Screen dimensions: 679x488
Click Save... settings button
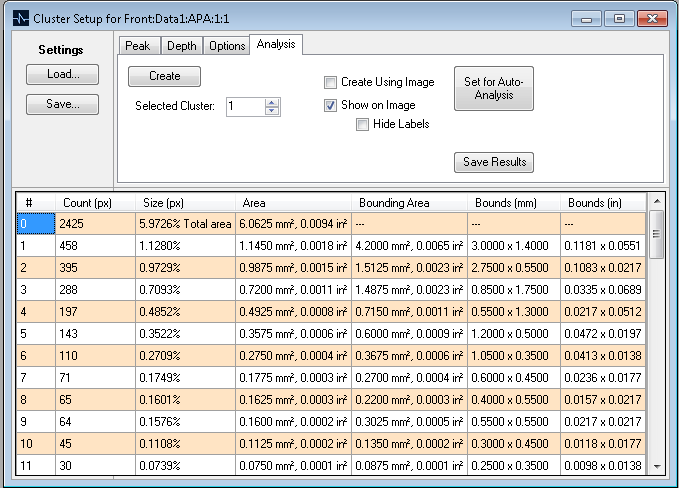(62, 104)
